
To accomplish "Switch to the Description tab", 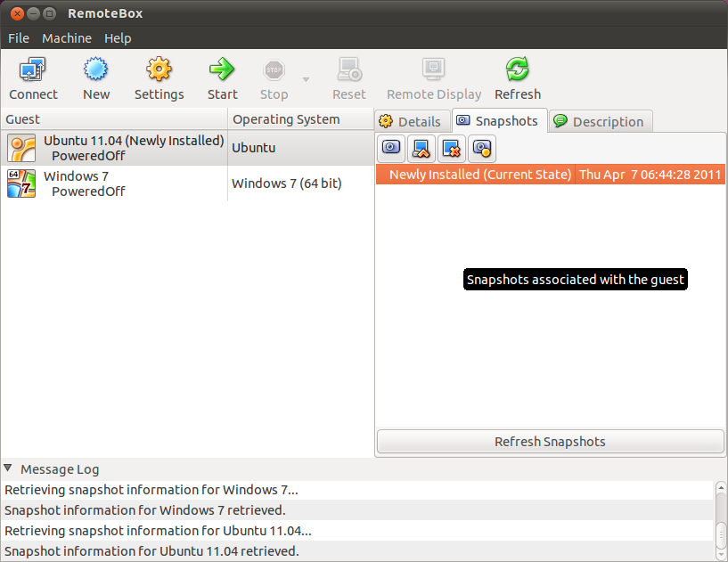I will pos(601,122).
